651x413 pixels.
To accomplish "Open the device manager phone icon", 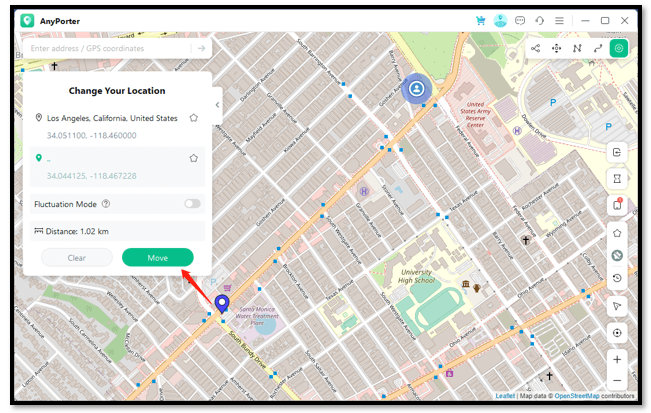I will tap(617, 205).
